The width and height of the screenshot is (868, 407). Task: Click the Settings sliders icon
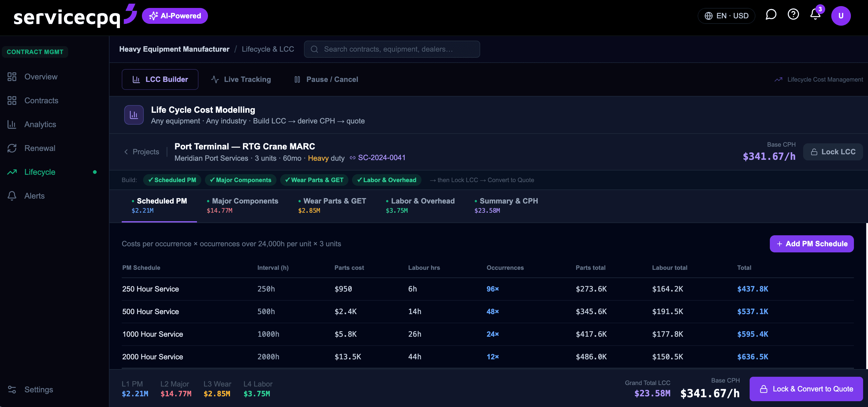(12, 390)
